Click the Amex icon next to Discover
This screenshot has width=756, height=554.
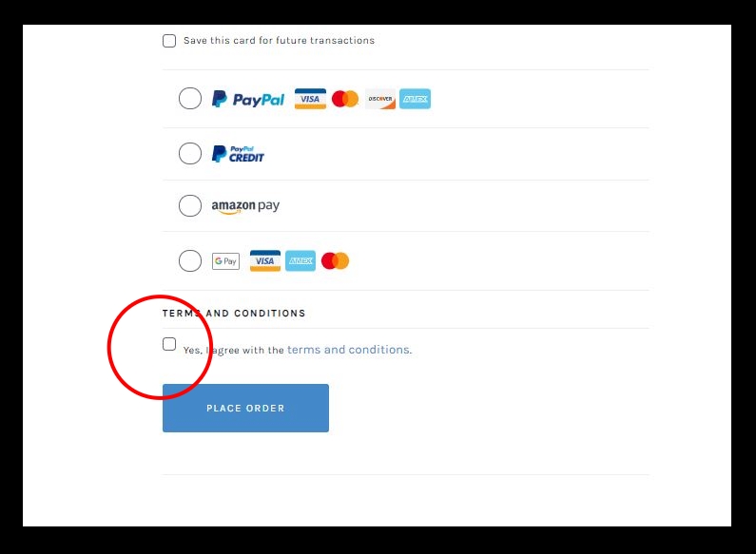[x=416, y=99]
